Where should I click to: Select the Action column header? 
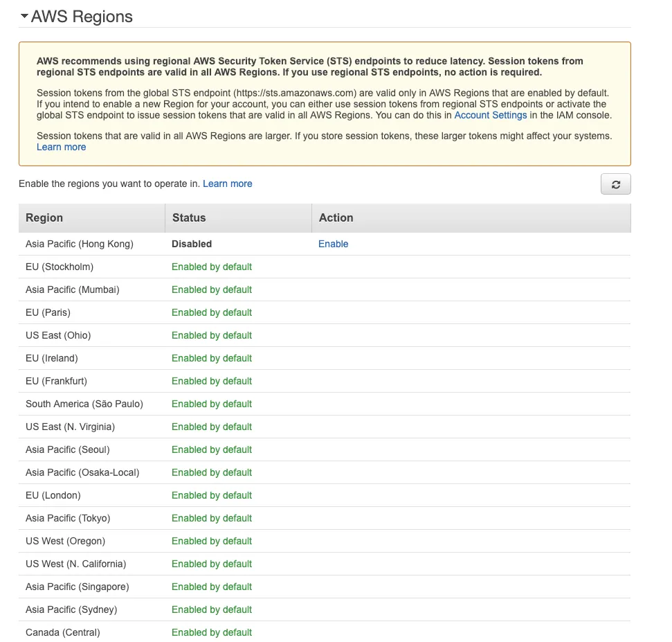click(x=471, y=218)
